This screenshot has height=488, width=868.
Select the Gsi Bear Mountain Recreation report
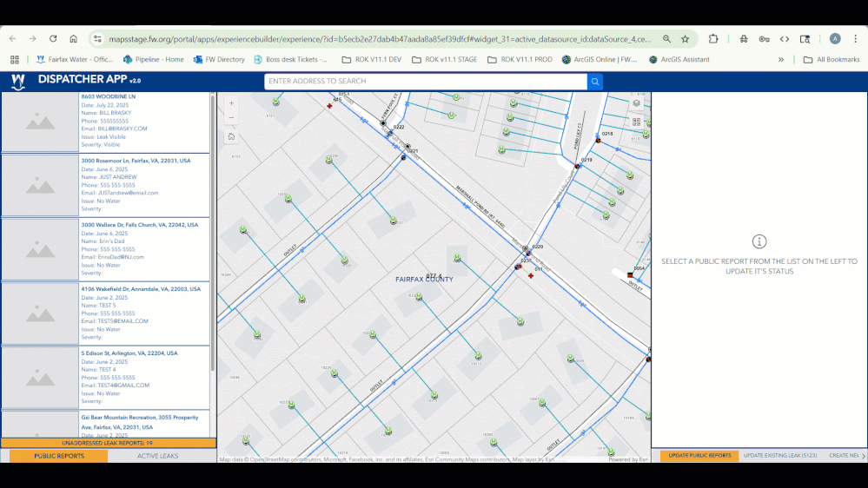click(105, 425)
